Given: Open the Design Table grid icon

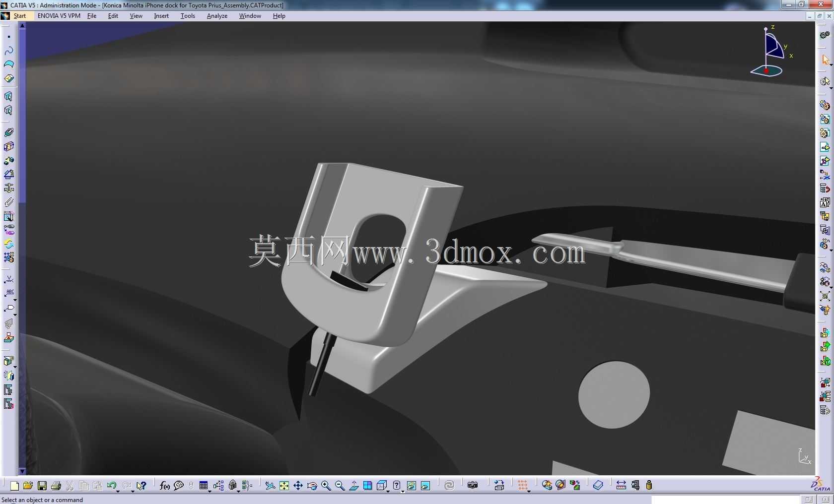Looking at the screenshot, I should click(204, 486).
